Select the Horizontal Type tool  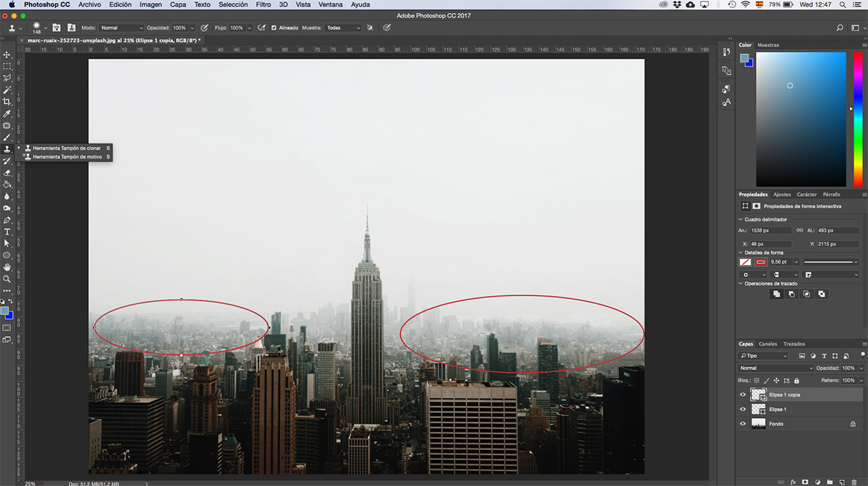7,231
